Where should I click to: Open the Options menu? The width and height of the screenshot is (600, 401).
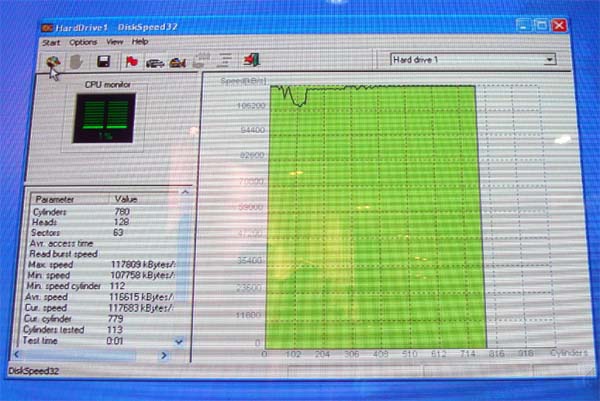click(x=83, y=42)
